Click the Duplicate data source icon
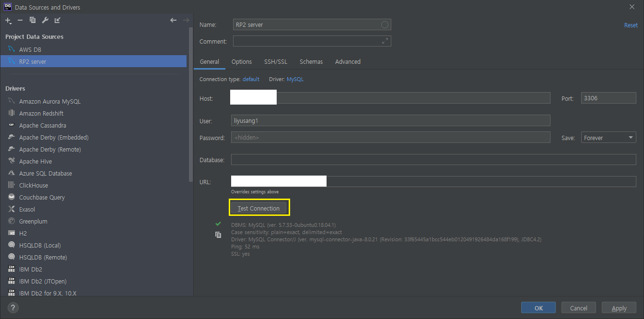 point(33,20)
